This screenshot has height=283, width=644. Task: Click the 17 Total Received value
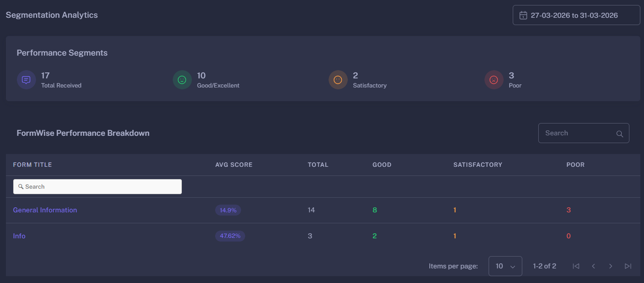45,76
